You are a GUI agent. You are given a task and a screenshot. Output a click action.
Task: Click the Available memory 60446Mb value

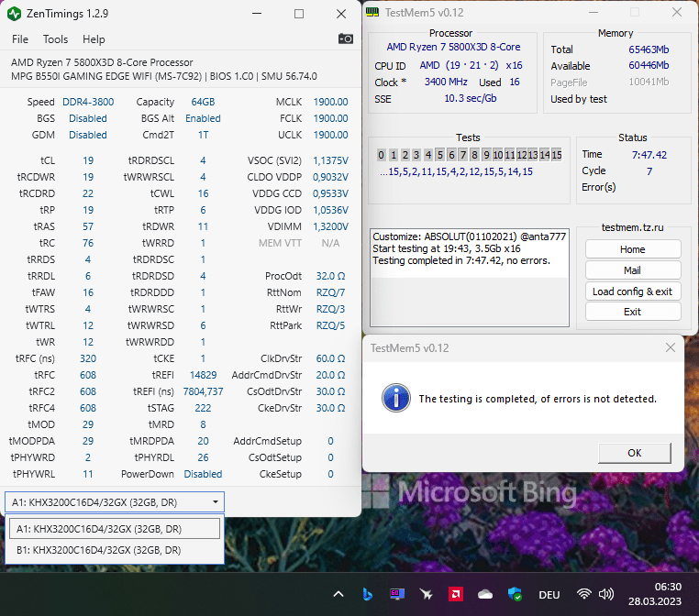(x=649, y=65)
